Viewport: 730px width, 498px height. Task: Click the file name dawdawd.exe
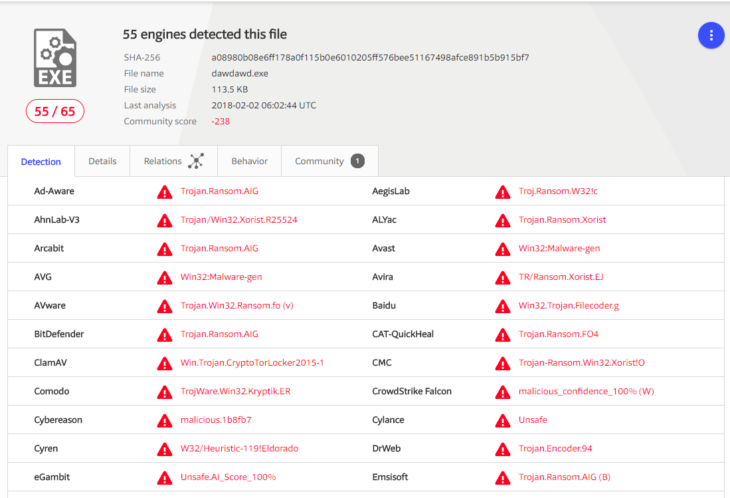pos(240,74)
